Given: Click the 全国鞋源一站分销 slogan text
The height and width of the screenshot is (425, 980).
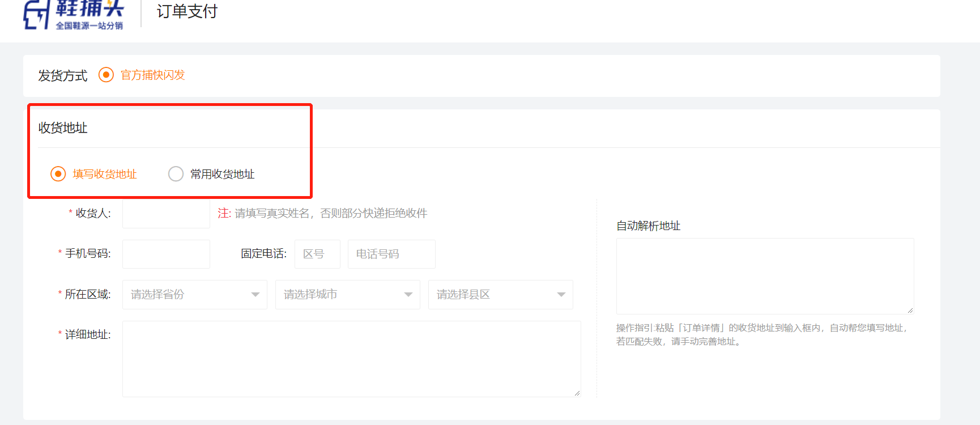Looking at the screenshot, I should (89, 25).
